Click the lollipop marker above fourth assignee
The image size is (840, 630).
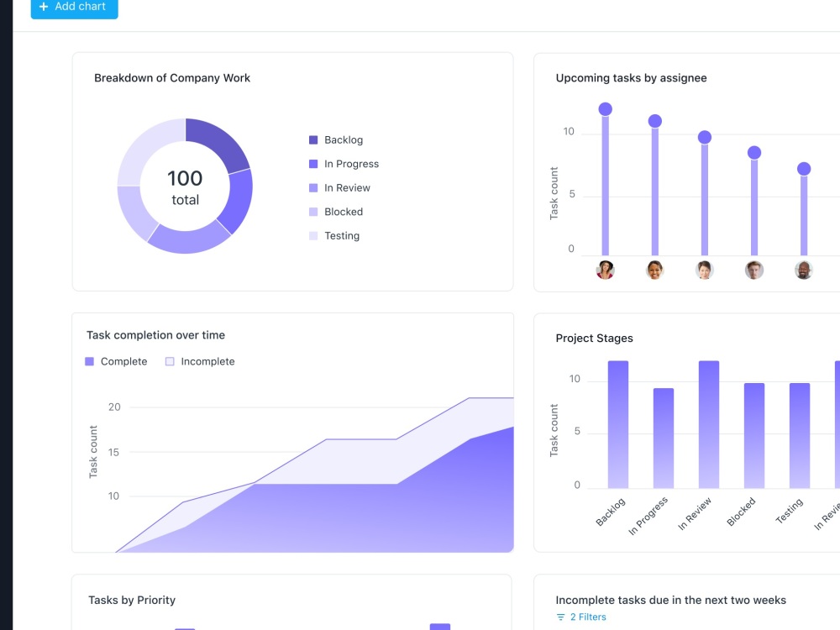[754, 153]
